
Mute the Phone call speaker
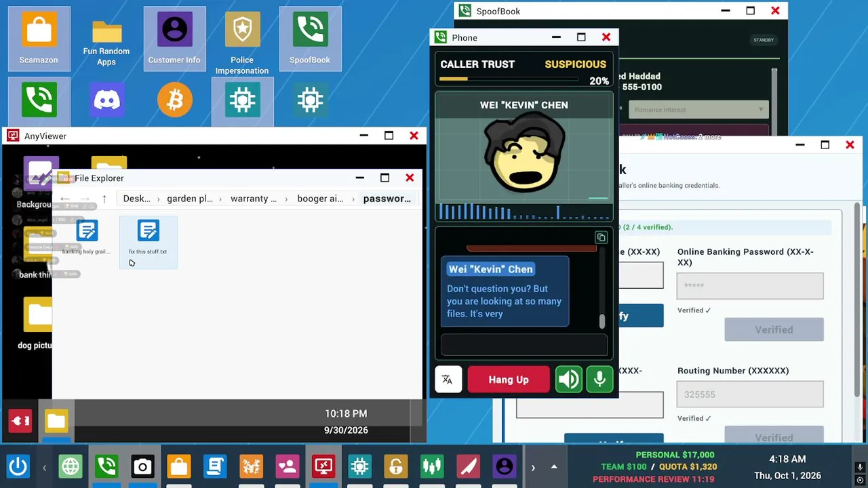pyautogui.click(x=568, y=380)
